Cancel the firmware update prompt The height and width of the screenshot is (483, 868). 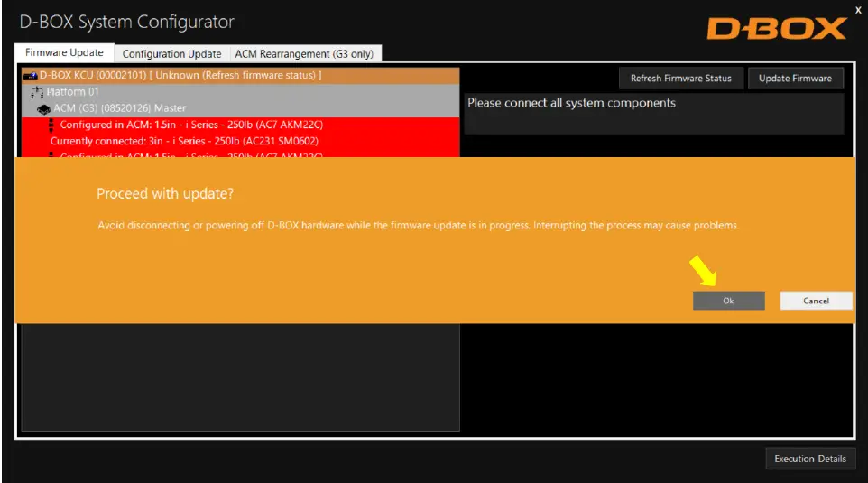pyautogui.click(x=816, y=301)
